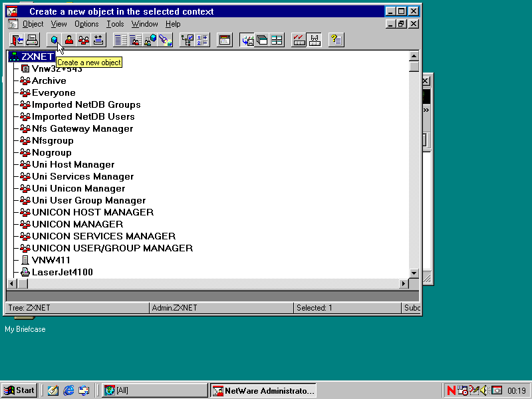Image resolution: width=532 pixels, height=399 pixels.
Task: Click the Sort and Include icon
Action: pos(202,40)
